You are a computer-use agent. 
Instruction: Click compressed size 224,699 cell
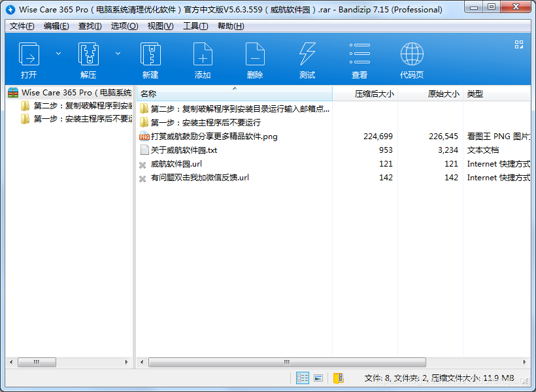tap(378, 137)
